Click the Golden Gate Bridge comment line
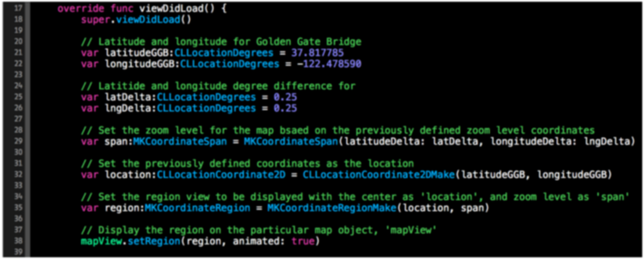Image resolution: width=644 pixels, height=259 pixels. pos(221,42)
